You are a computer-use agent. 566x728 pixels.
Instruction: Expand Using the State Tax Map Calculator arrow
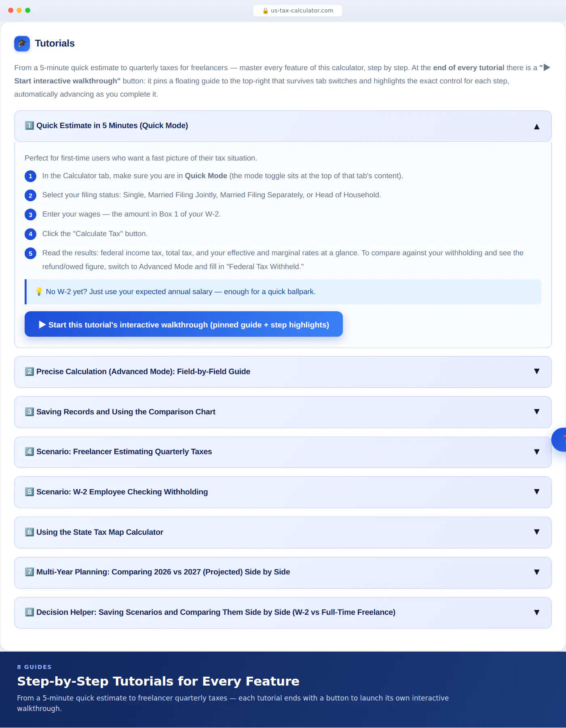[536, 532]
